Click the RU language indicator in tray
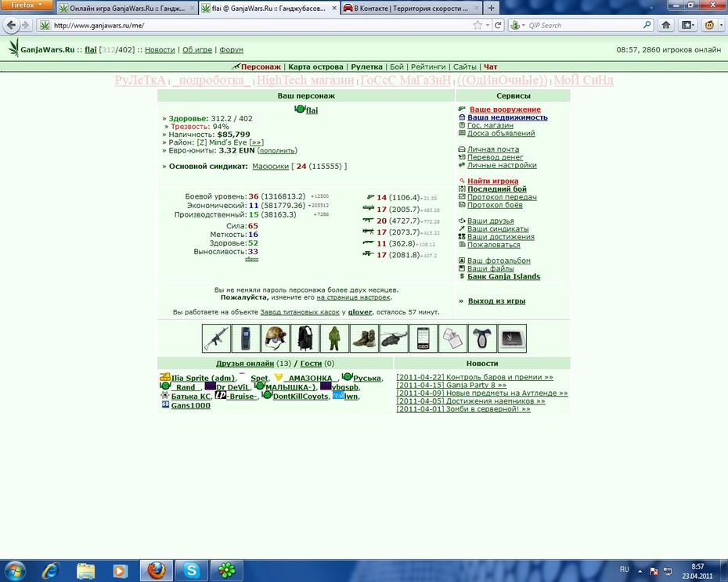Image resolution: width=728 pixels, height=582 pixels. 625,569
